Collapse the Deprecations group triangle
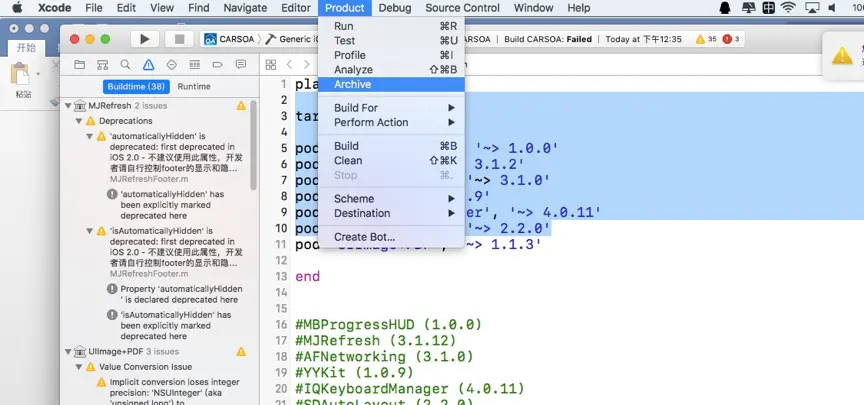The width and height of the screenshot is (864, 405). 79,121
